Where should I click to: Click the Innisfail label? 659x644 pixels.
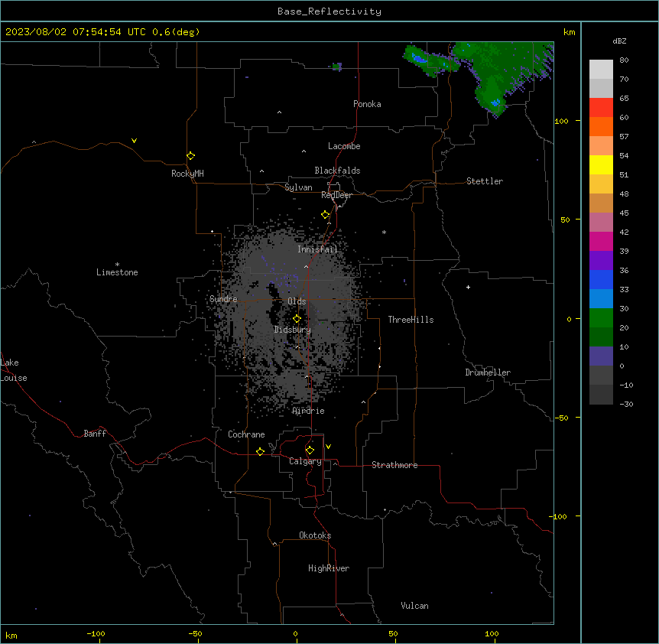317,249
